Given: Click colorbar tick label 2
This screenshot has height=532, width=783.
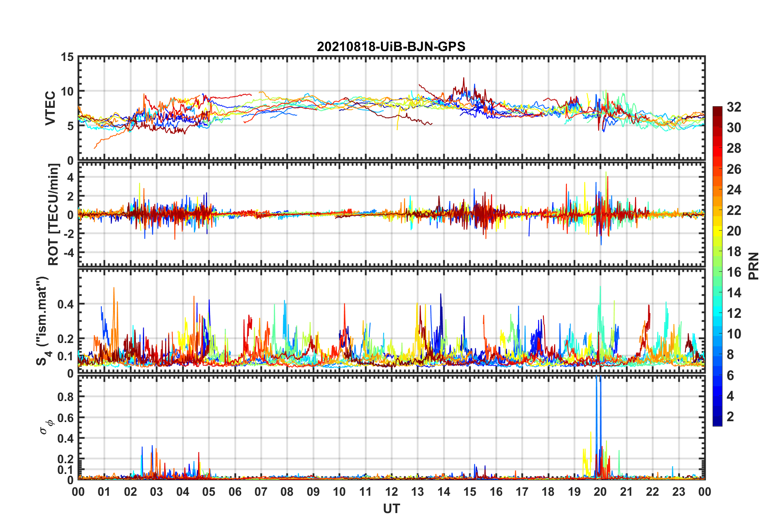Looking at the screenshot, I should (730, 416).
